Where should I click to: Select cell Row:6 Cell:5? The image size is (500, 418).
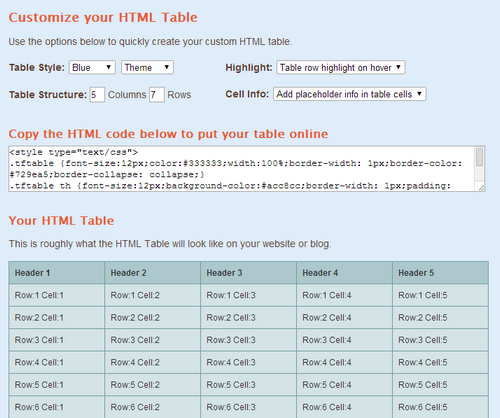pyautogui.click(x=441, y=407)
